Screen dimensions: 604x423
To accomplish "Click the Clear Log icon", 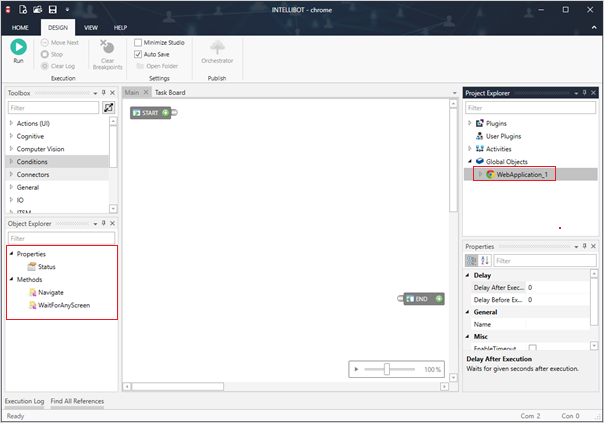I will (x=45, y=66).
